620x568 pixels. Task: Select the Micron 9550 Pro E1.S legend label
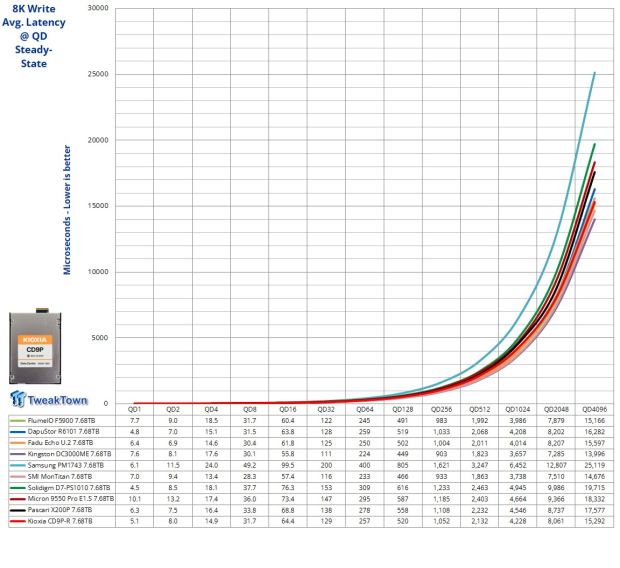tap(71, 499)
